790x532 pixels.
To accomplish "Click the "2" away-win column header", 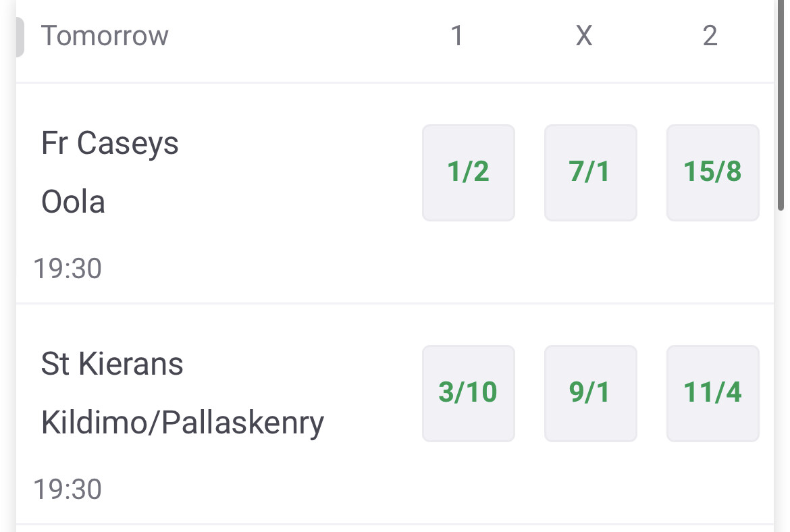I will point(710,36).
